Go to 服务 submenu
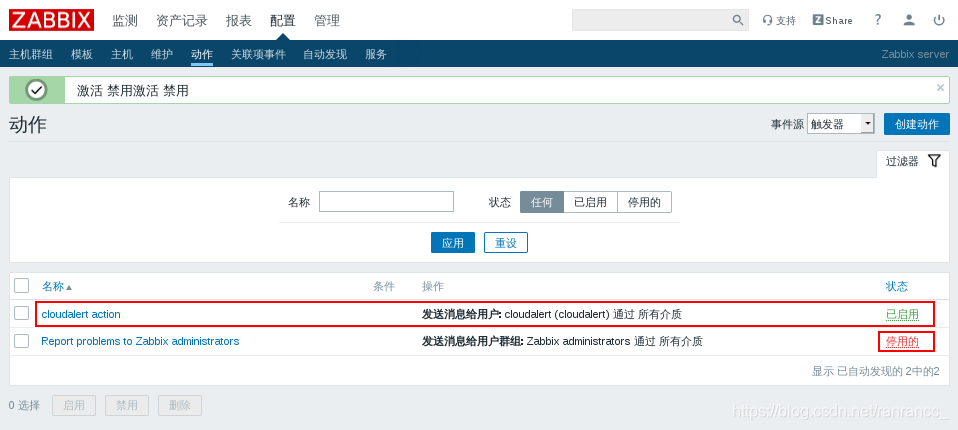This screenshot has height=430, width=958. click(x=376, y=54)
